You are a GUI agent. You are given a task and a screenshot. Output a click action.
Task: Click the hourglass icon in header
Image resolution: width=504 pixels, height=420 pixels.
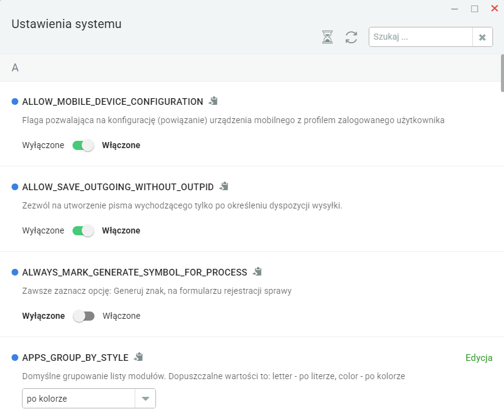(x=327, y=37)
